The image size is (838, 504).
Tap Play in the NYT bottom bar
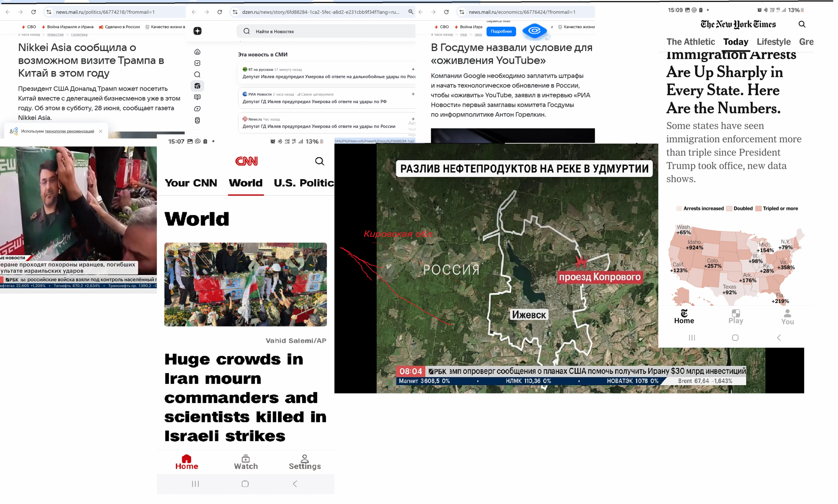[x=735, y=317]
